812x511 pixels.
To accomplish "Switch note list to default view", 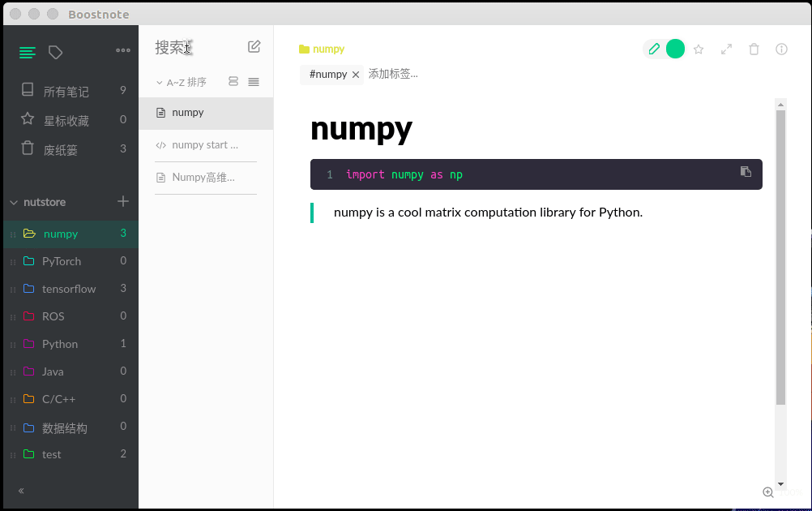I will tap(233, 81).
